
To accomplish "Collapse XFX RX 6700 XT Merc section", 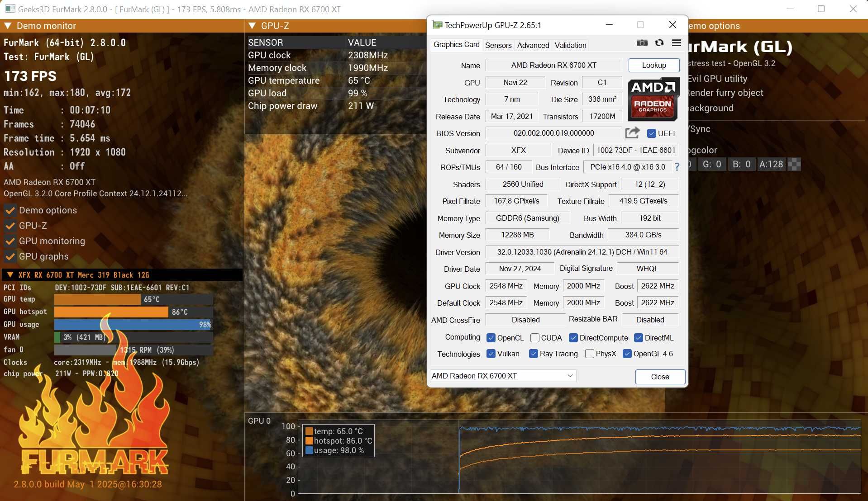I will 10,275.
